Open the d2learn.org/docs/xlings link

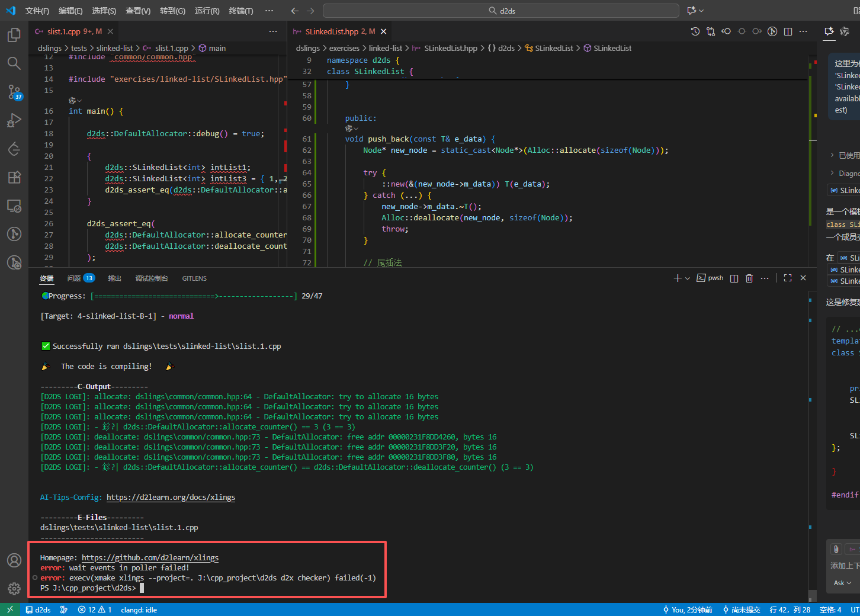tap(171, 497)
